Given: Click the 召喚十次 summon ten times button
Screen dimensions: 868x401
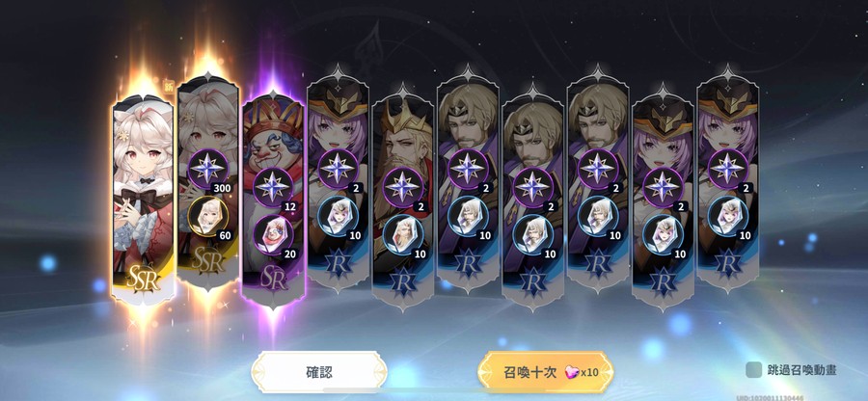Looking at the screenshot, I should pos(545,372).
